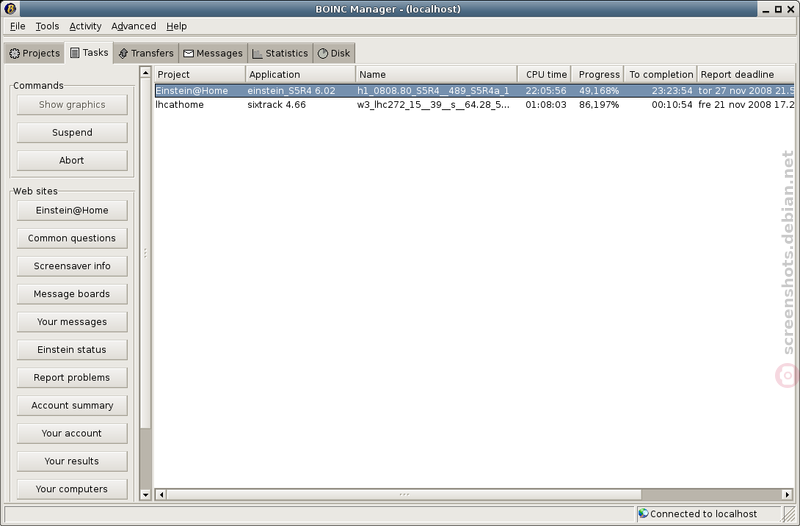The width and height of the screenshot is (800, 526).
Task: Sort by Application column header
Action: click(x=300, y=74)
